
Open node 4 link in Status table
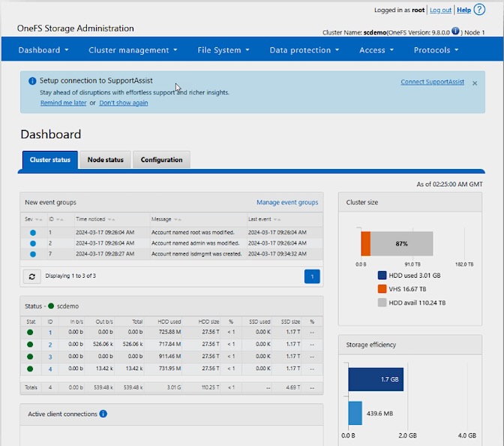pos(50,369)
